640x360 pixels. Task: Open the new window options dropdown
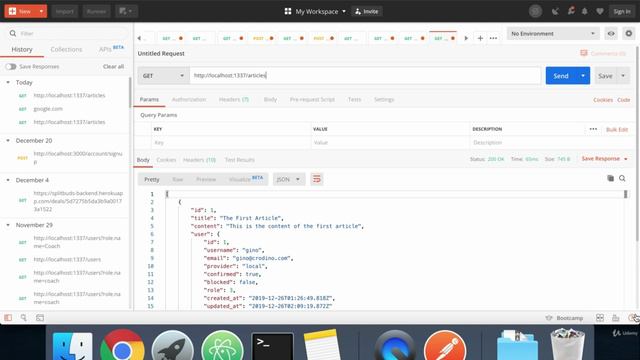[126, 11]
